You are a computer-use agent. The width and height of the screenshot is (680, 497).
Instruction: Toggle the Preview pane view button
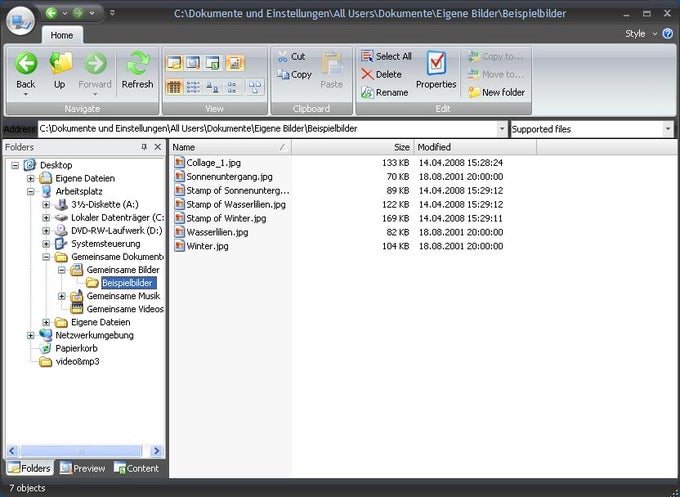click(x=193, y=63)
